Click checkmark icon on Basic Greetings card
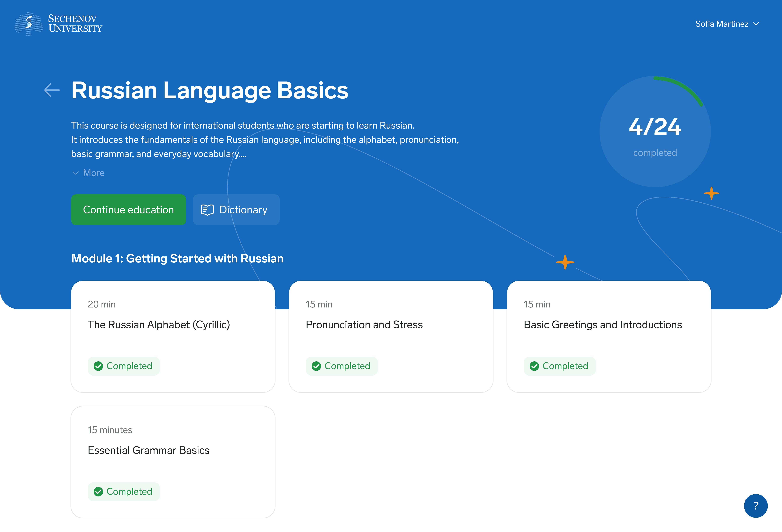Screen dimensions: 782x532 coord(534,366)
